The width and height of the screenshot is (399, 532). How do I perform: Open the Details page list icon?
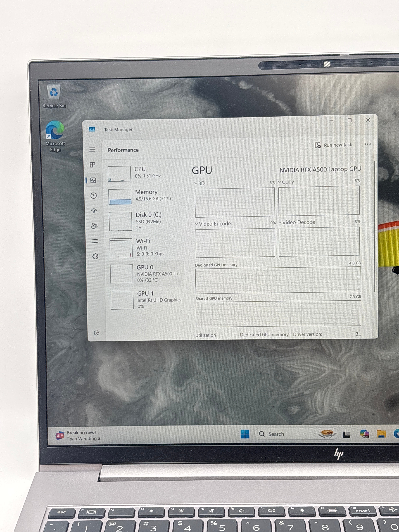(95, 241)
